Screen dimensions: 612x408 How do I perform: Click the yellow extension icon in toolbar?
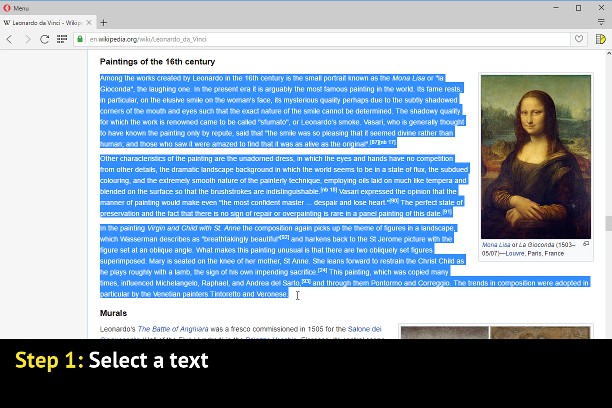601,39
